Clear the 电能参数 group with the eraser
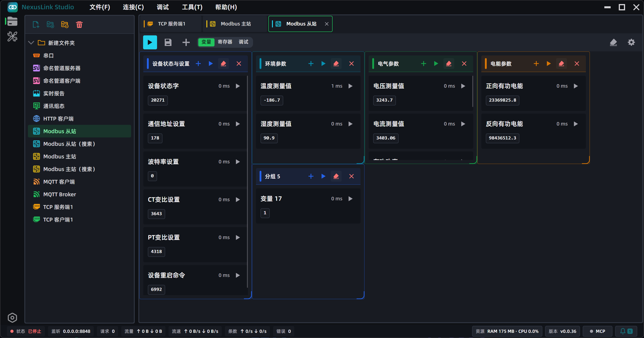The image size is (644, 338). 561,64
